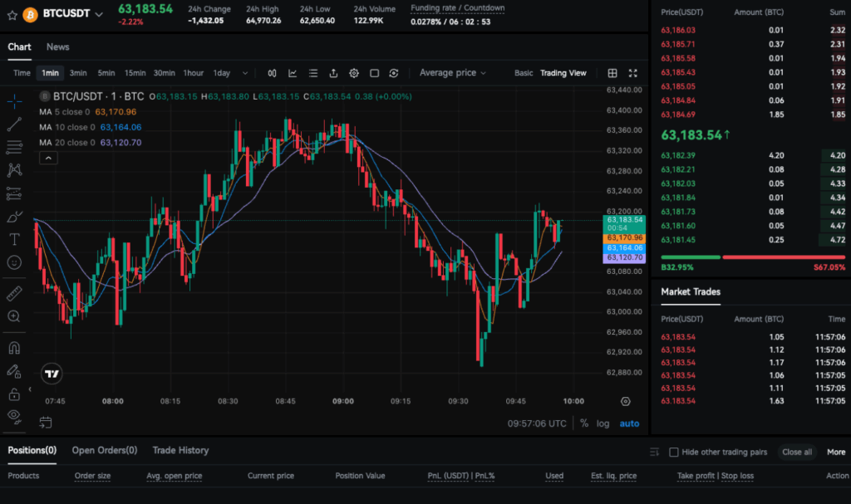The height and width of the screenshot is (504, 851).
Task: Select the measure ruler tool
Action: click(14, 292)
